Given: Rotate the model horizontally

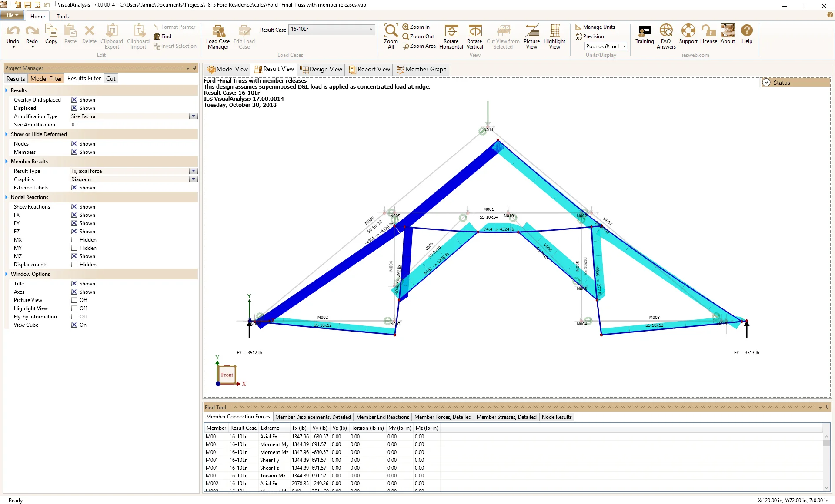Looking at the screenshot, I should tap(451, 36).
